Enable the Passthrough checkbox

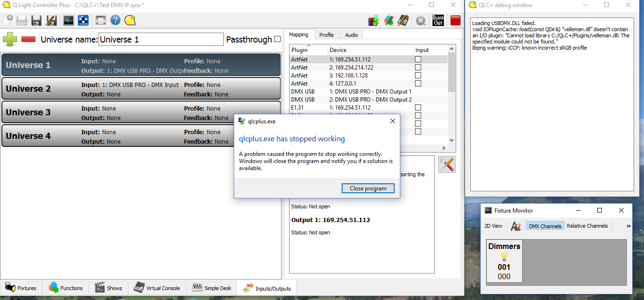coord(278,39)
